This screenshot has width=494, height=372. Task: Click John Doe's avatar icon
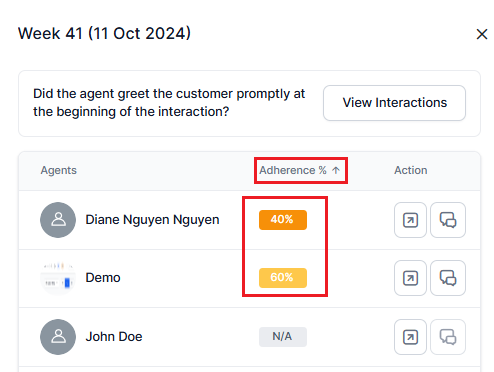pos(58,337)
